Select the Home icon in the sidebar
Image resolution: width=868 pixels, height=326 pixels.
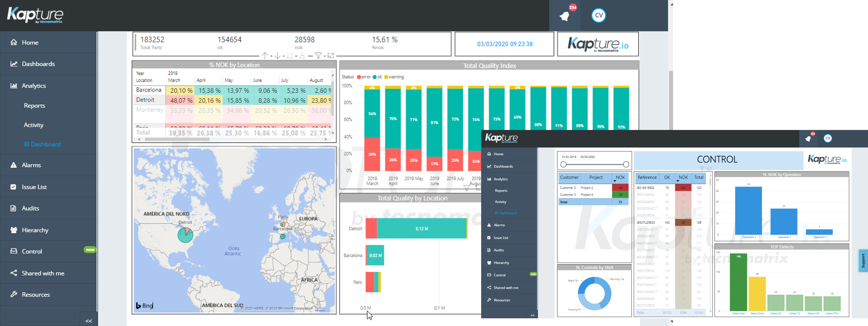[x=14, y=42]
